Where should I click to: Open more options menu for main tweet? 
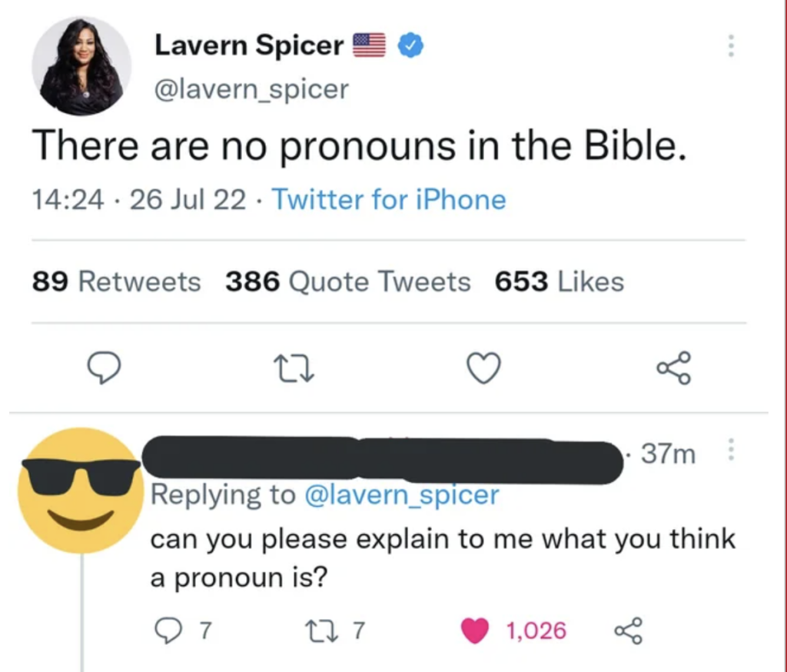(x=730, y=46)
